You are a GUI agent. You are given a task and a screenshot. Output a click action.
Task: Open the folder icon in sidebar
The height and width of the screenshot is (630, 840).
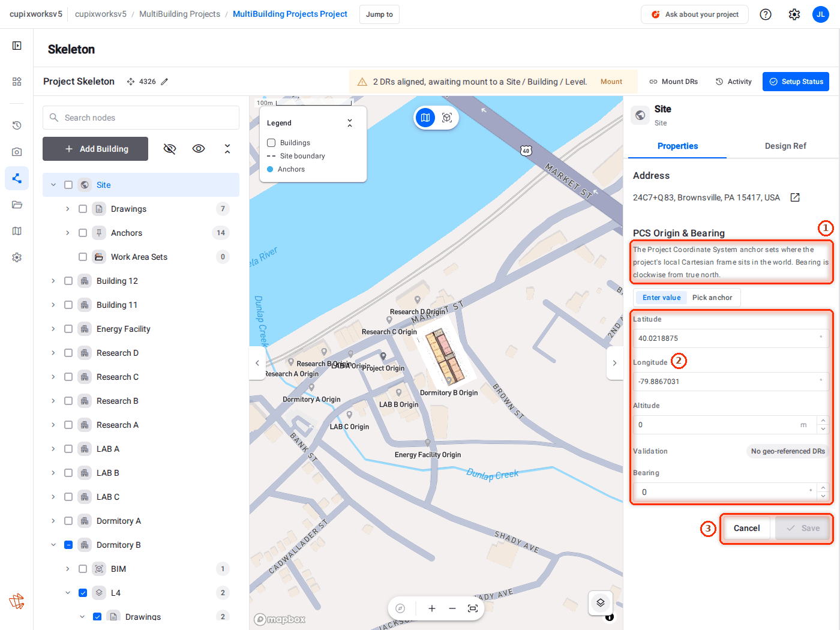point(17,205)
